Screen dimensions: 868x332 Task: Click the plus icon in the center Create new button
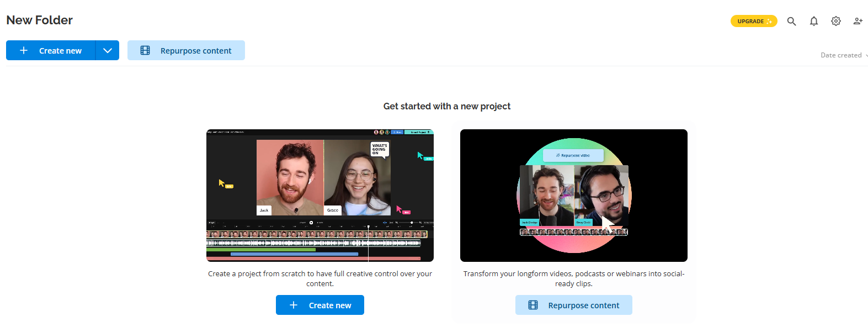pos(294,305)
